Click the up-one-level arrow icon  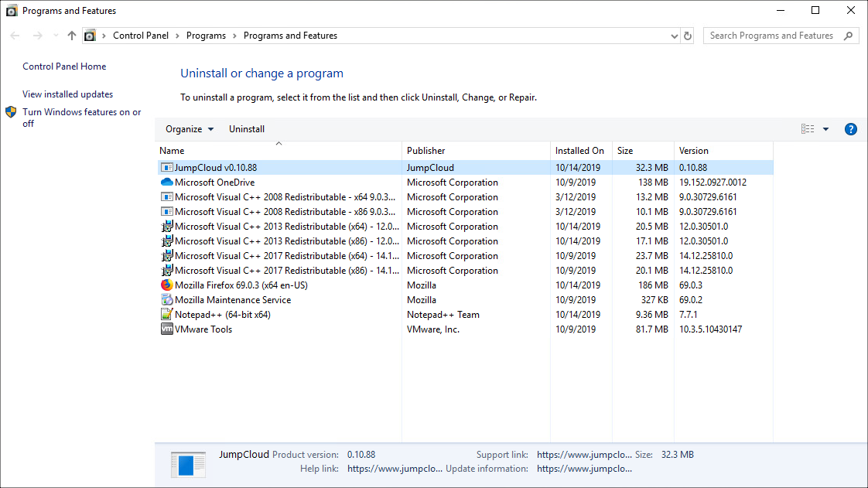[71, 36]
